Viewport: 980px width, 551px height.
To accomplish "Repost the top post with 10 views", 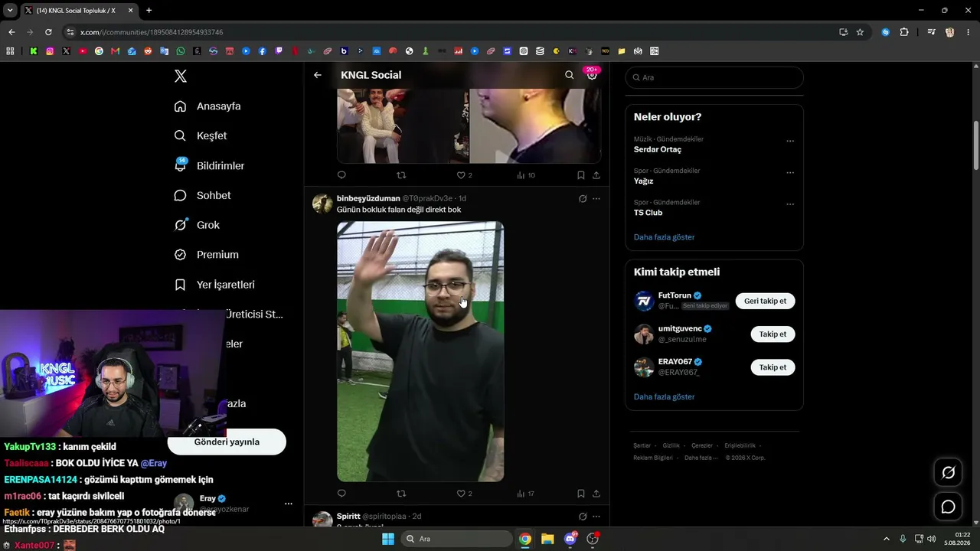I will tap(401, 175).
